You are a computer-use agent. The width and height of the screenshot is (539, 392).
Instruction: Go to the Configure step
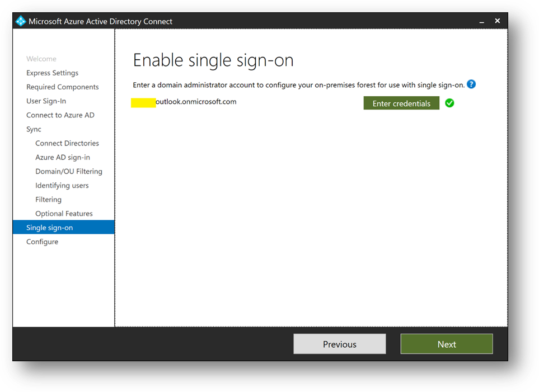[43, 242]
